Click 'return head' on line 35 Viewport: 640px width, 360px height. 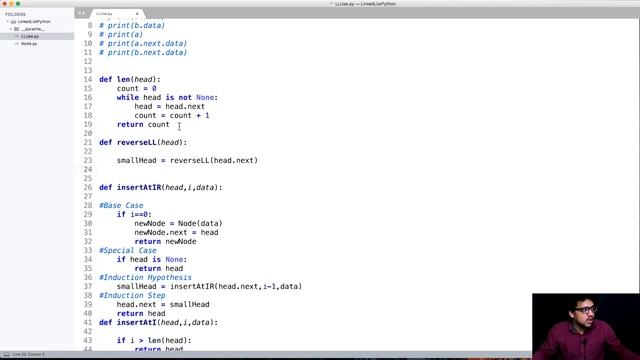(x=158, y=268)
